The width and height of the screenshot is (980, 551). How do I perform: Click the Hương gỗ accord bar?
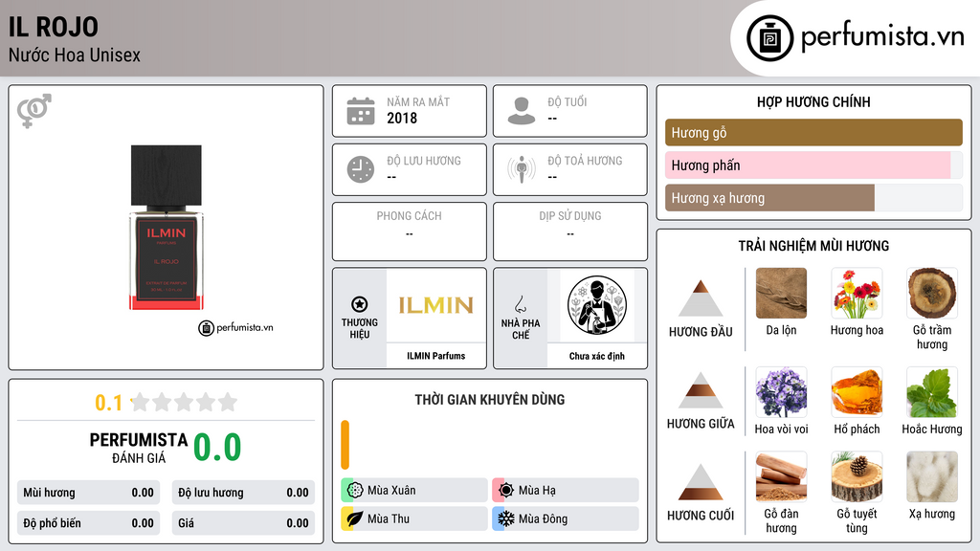(813, 132)
